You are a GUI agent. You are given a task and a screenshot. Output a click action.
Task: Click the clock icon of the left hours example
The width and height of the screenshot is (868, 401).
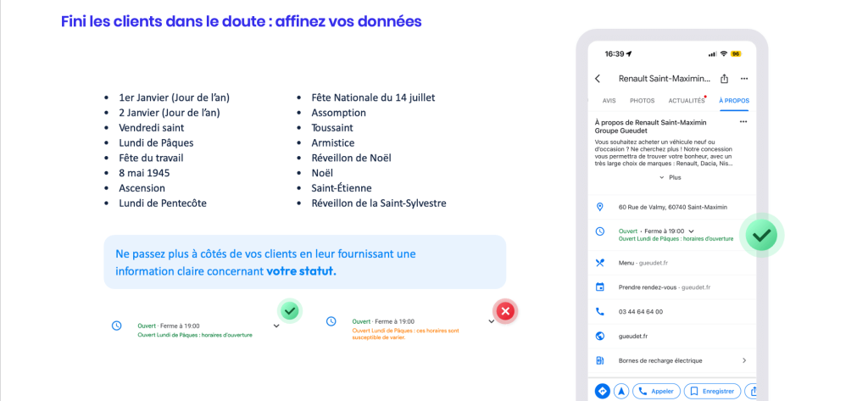pyautogui.click(x=116, y=326)
